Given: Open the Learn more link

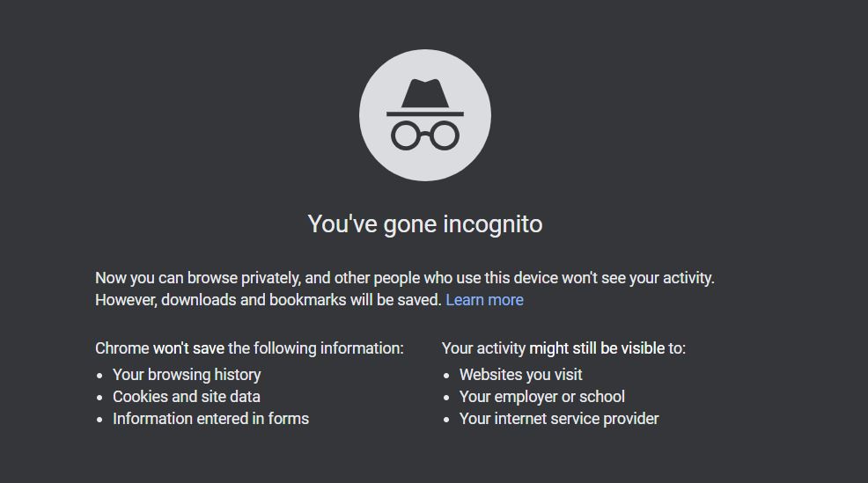Looking at the screenshot, I should [x=484, y=300].
